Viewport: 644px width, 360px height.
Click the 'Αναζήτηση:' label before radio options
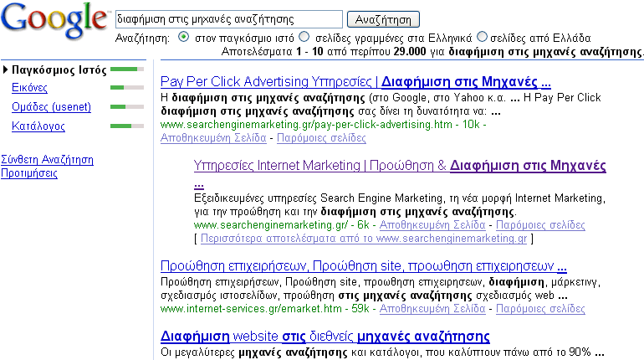click(142, 39)
